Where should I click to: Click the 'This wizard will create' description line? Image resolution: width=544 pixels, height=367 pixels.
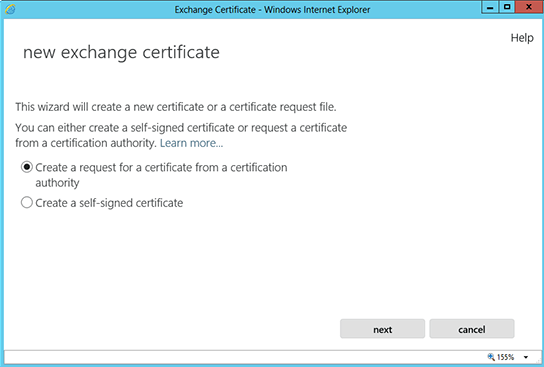pos(176,107)
